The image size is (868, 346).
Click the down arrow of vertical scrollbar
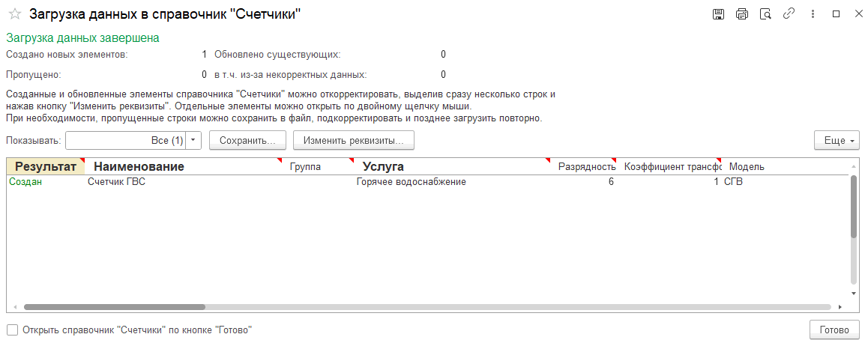[854, 294]
